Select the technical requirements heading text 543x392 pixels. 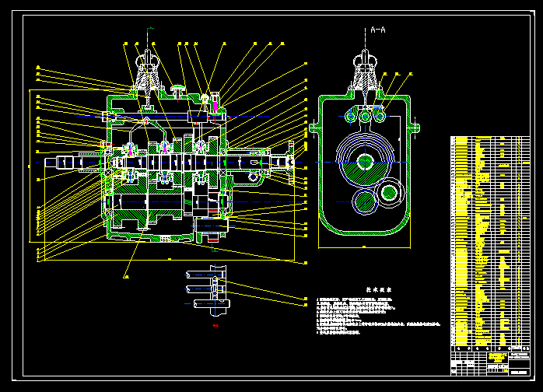(x=379, y=289)
